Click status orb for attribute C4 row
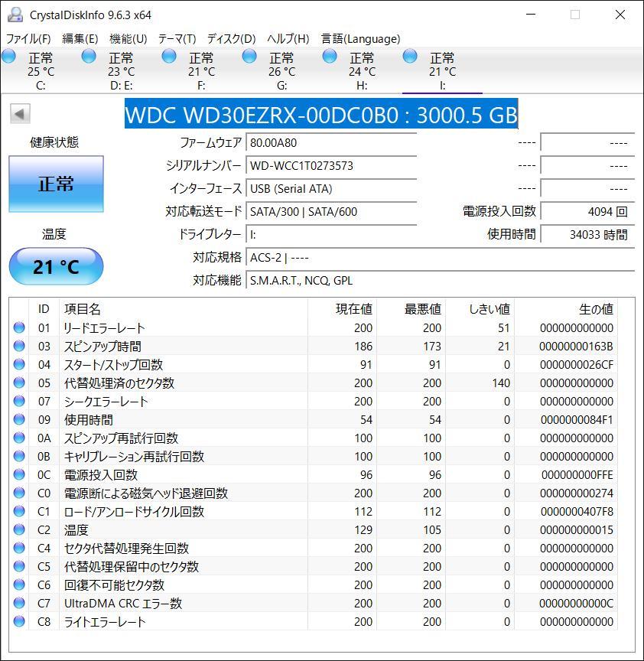Viewport: 644px width, 661px height. point(19,548)
